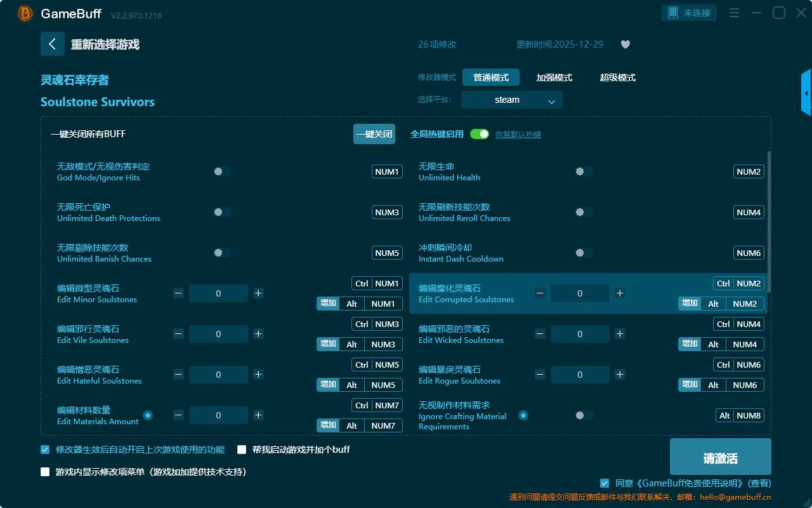Viewport: 812px width, 508px height.
Task: Open the hamburger menu icon in title bar
Action: (x=734, y=13)
